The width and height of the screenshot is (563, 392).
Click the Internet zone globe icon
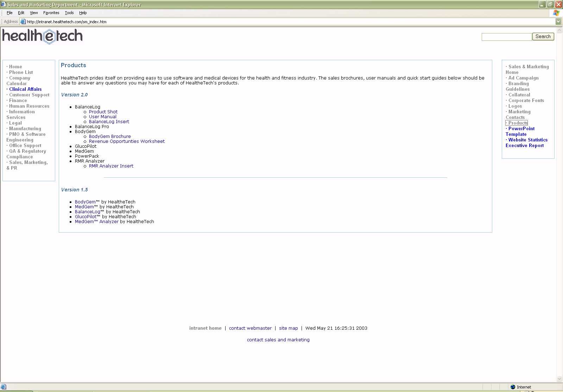513,387
